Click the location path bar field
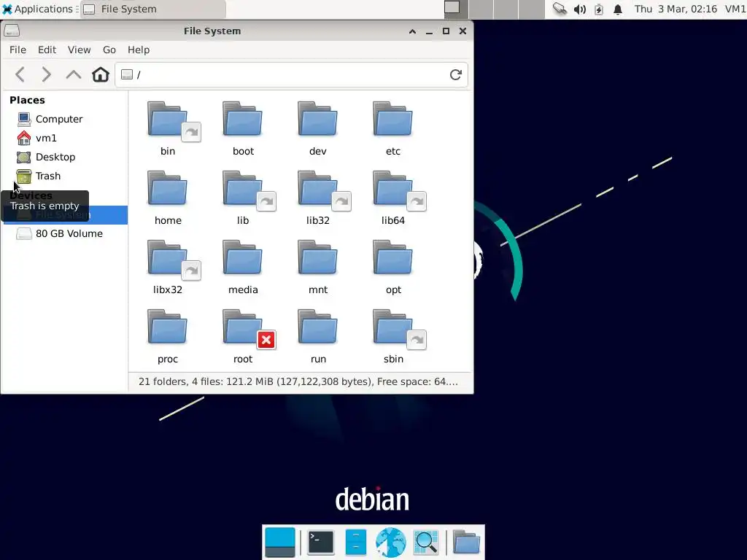The height and width of the screenshot is (560, 747). coord(291,75)
